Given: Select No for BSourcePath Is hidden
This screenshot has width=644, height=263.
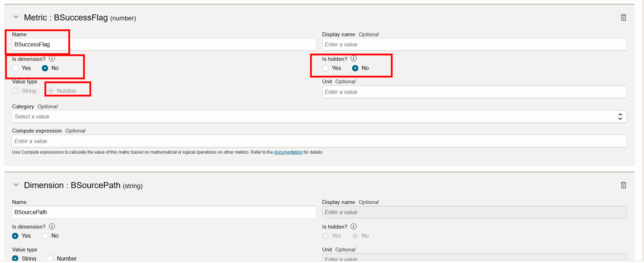Looking at the screenshot, I should (355, 236).
